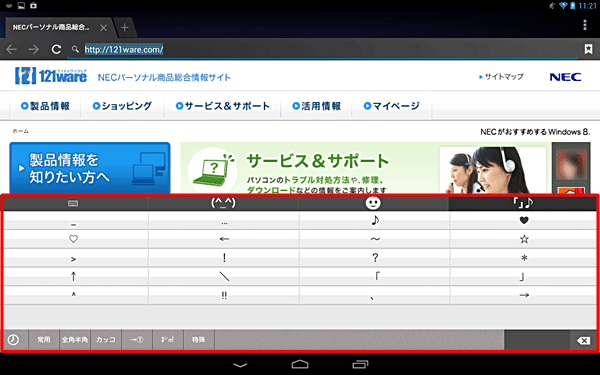600x375 pixels.
Task: Open the サービス&サポート navigation menu
Action: click(x=223, y=106)
